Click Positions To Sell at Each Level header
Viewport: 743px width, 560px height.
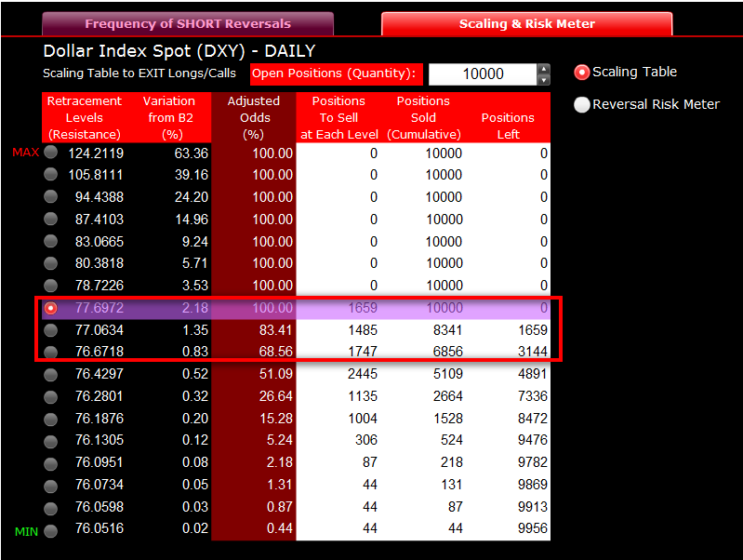(338, 117)
